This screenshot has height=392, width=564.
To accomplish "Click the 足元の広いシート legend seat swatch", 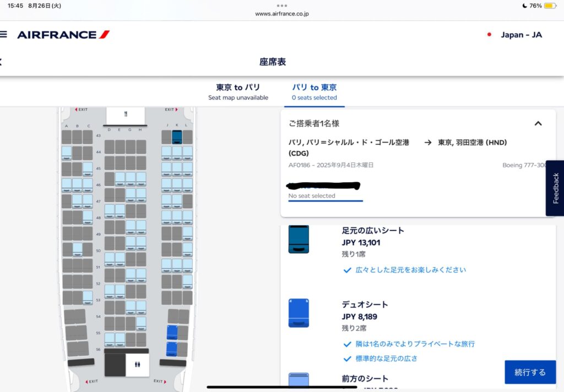I will [x=299, y=239].
